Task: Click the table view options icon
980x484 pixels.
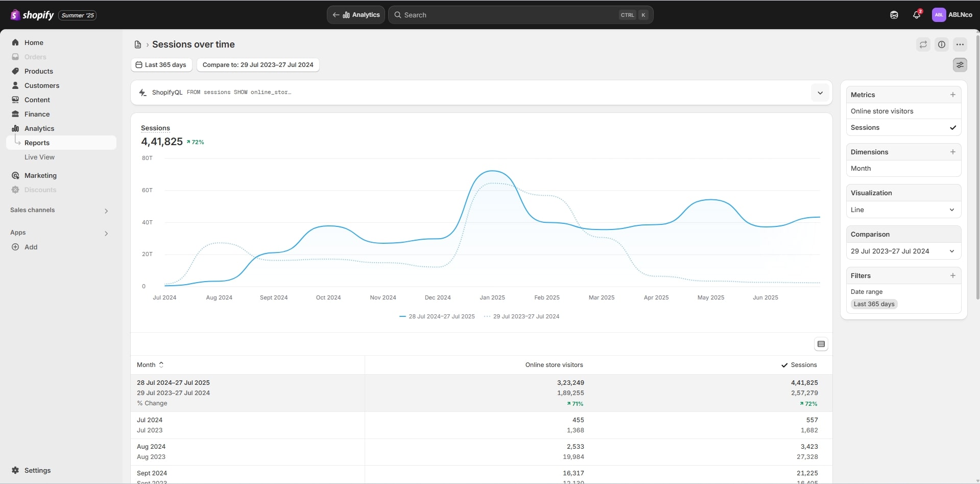Action: coord(821,344)
